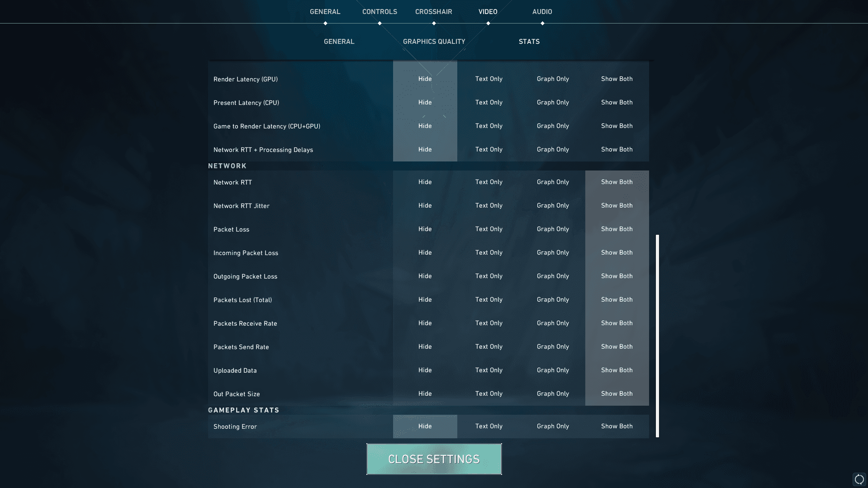Select the Video tab
Screen dimensions: 868x488
[x=488, y=12]
